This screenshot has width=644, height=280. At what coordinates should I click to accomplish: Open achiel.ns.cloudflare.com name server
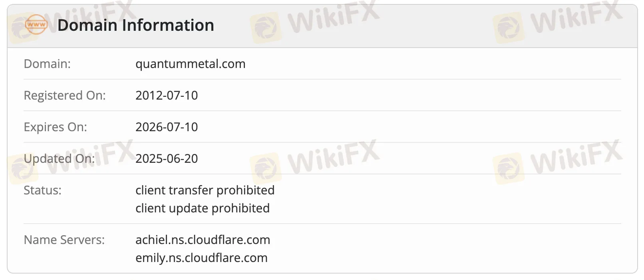coord(203,240)
